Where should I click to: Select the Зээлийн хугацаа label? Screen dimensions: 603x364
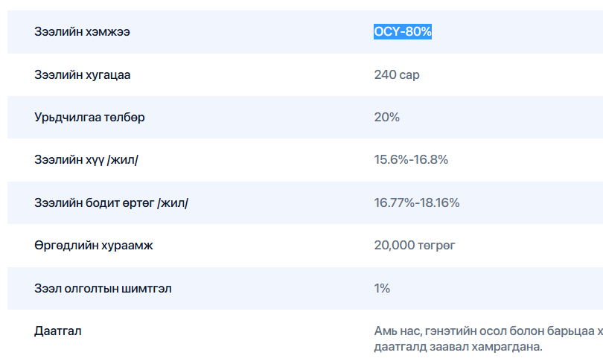(87, 74)
